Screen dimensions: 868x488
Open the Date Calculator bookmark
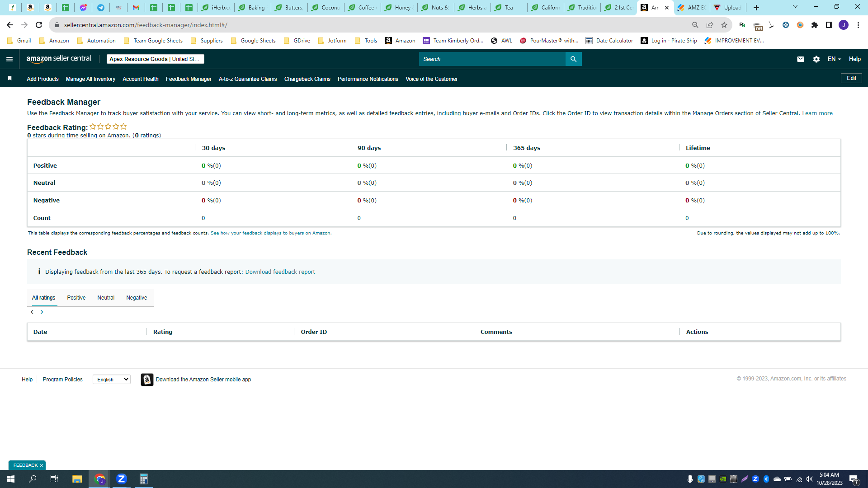(x=609, y=41)
